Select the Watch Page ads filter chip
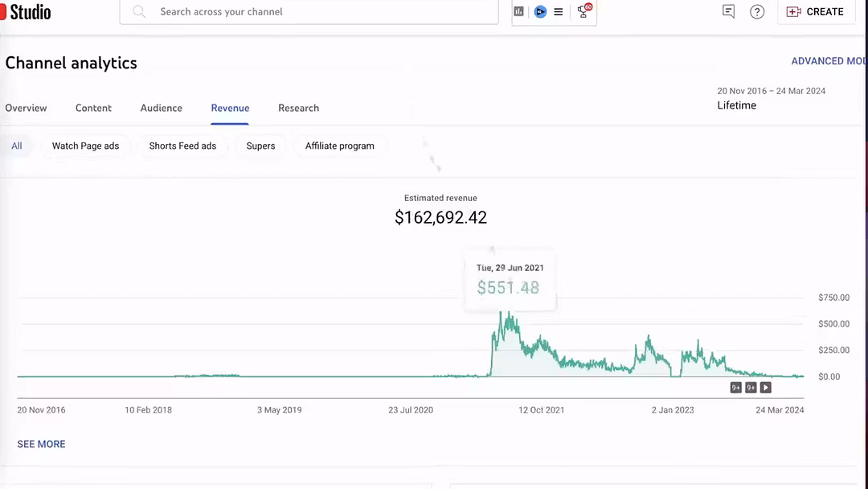The width and height of the screenshot is (868, 489). click(85, 146)
